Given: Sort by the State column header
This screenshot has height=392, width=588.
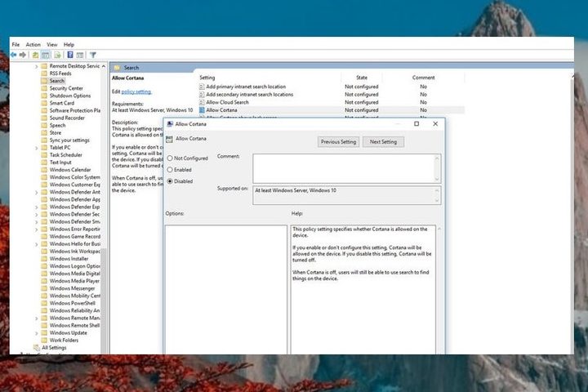Looking at the screenshot, I should tap(362, 78).
